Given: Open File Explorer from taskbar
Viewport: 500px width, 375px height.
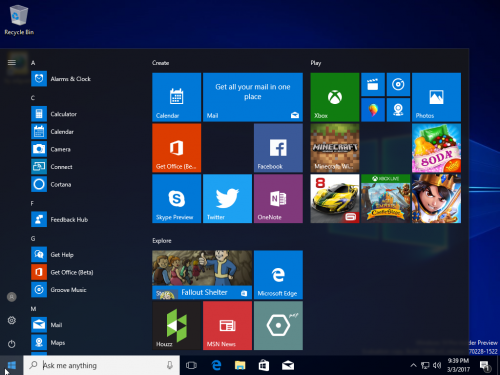Looking at the screenshot, I should point(240,365).
